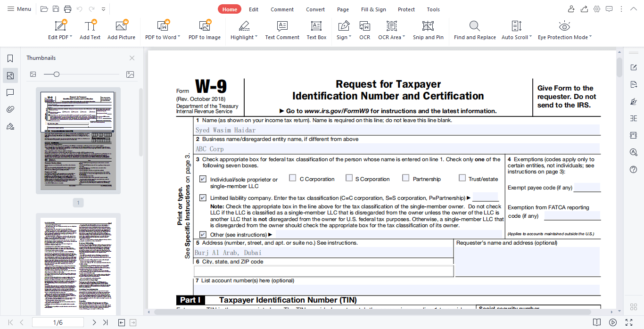Open the Eye Protection Mode dropdown

(x=590, y=37)
